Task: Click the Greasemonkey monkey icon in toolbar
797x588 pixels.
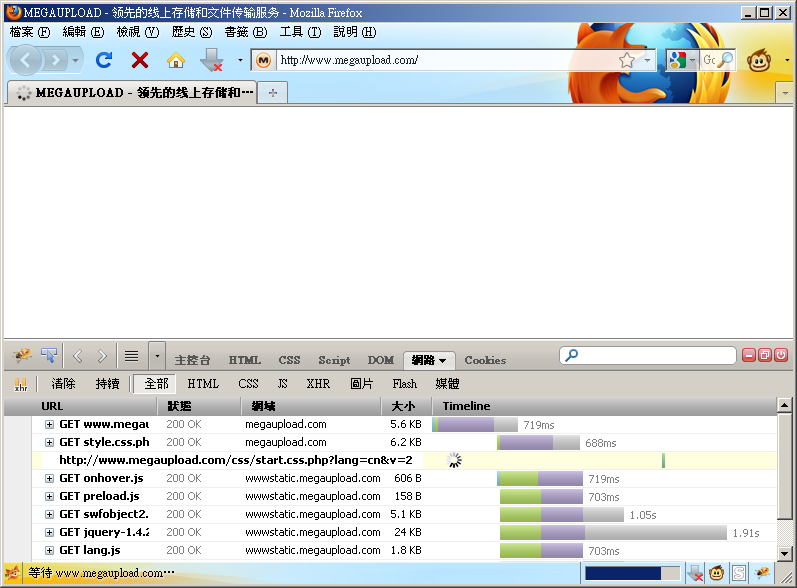Action: (759, 61)
